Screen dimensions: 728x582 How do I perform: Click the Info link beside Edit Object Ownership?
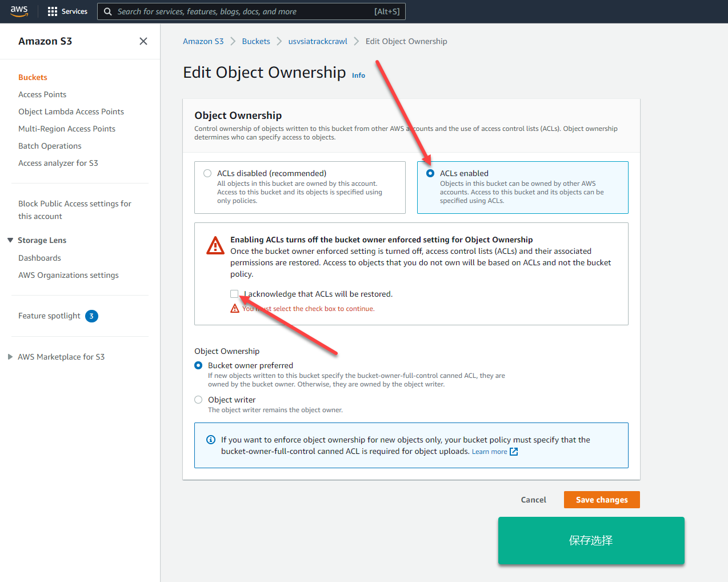[358, 75]
